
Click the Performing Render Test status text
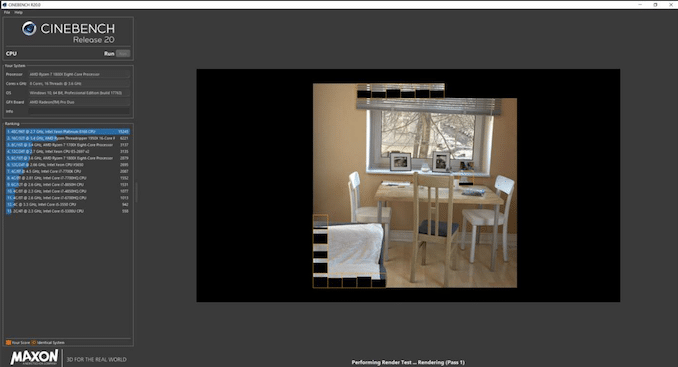click(x=408, y=362)
